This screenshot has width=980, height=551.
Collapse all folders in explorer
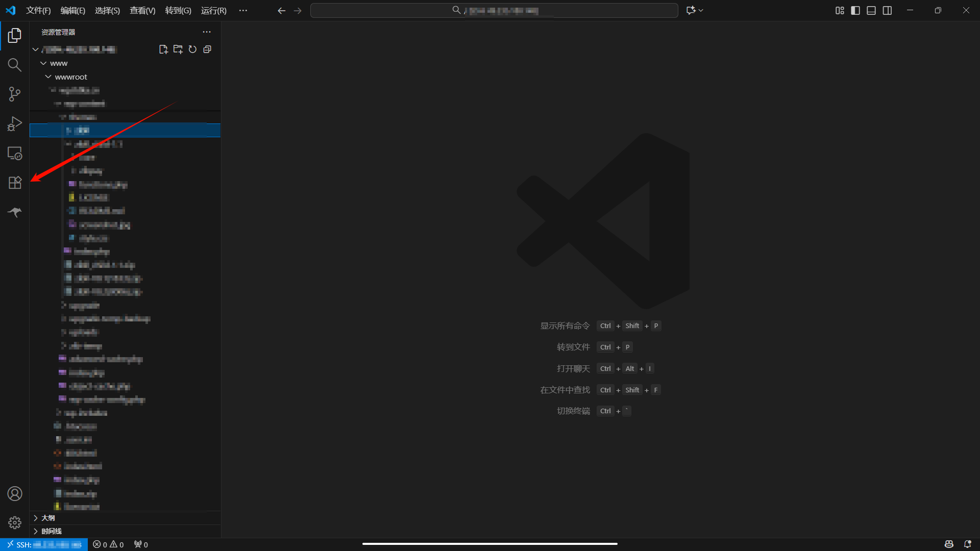pos(207,49)
